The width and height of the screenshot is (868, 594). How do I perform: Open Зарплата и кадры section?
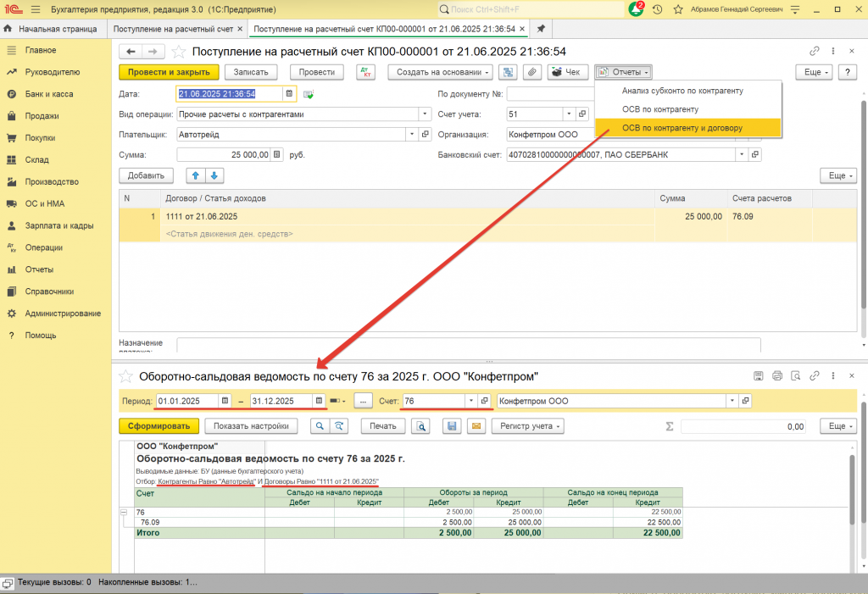tap(58, 226)
